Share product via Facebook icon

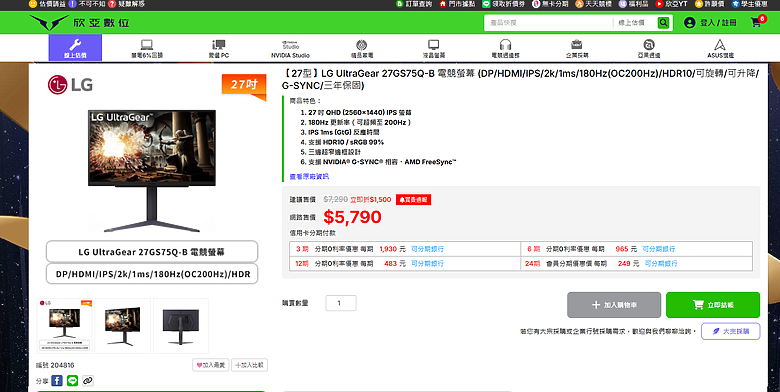tap(57, 381)
